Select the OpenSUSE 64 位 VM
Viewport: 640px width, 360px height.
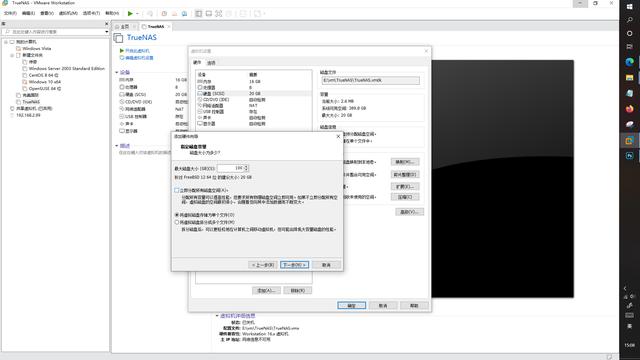coord(45,89)
